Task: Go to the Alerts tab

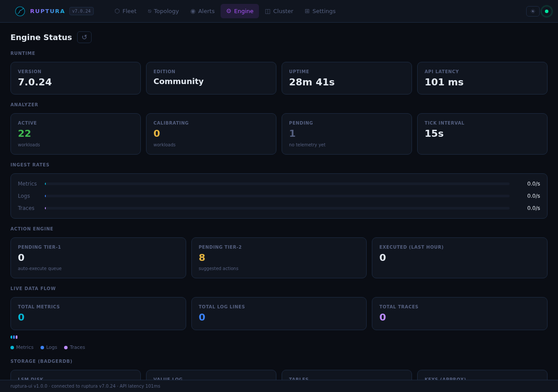Action: (202, 11)
